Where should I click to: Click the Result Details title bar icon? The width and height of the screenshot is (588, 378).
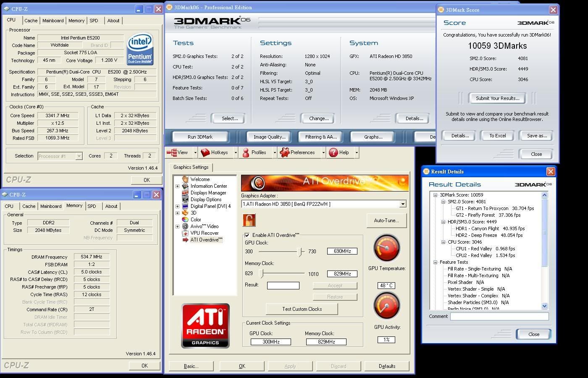tap(426, 171)
